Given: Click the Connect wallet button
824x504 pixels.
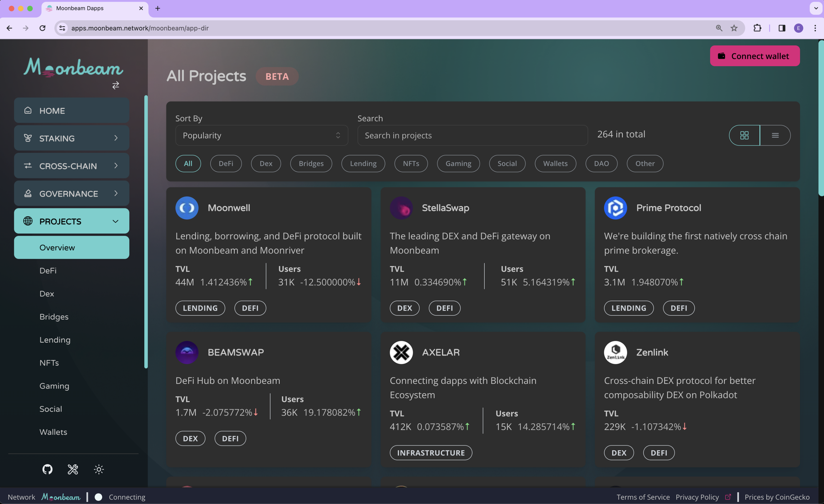Looking at the screenshot, I should coord(755,56).
